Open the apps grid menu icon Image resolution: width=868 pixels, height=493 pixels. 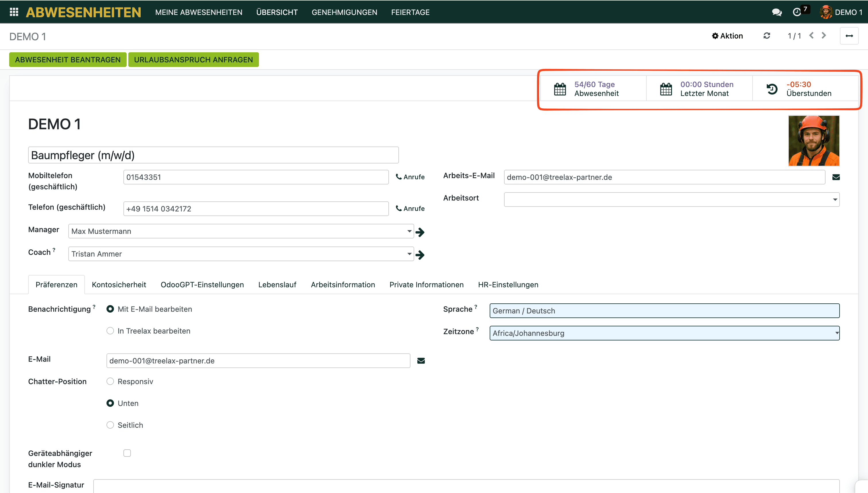pos(14,12)
